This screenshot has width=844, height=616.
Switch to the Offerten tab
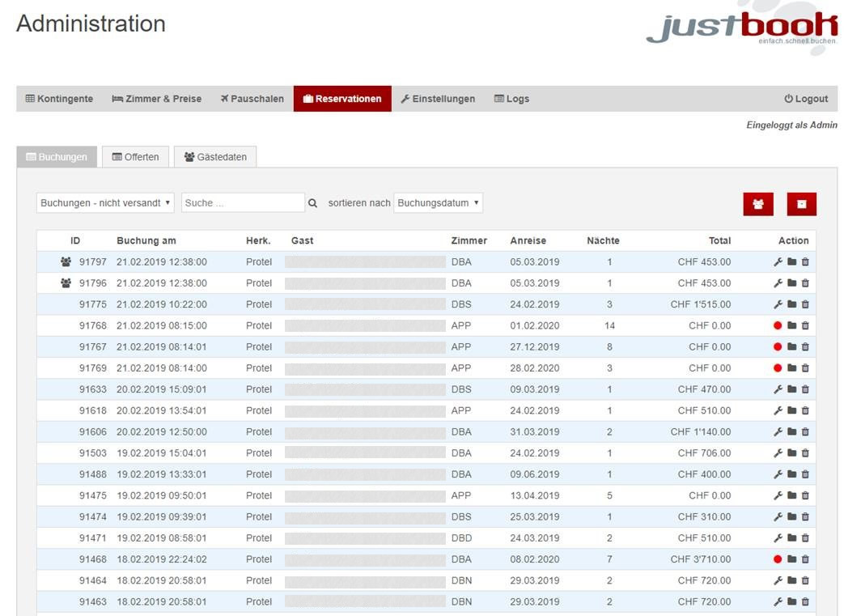click(x=135, y=157)
